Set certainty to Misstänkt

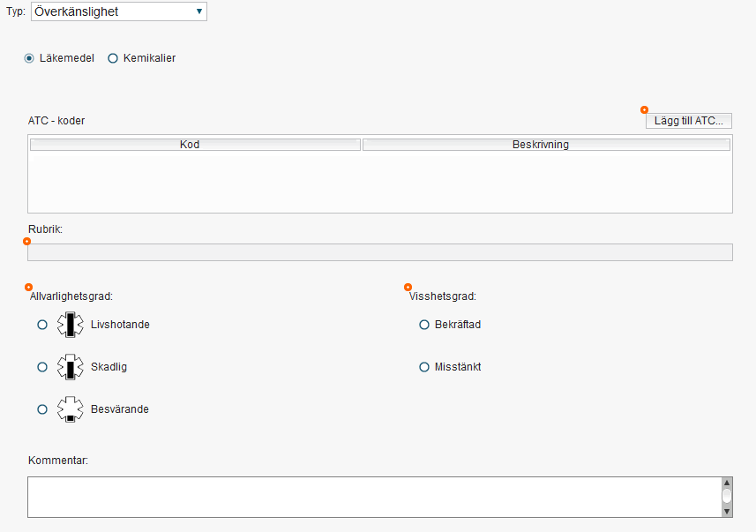pos(423,367)
